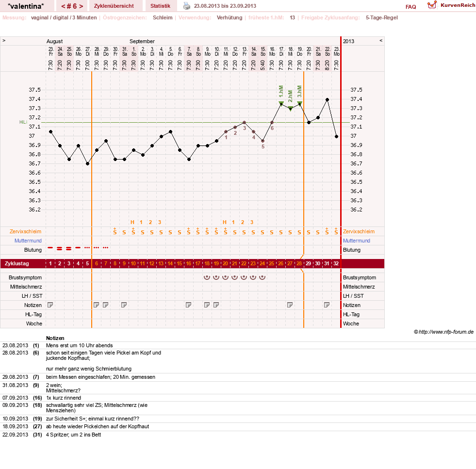Open note icon on cycle day 6

(96, 305)
